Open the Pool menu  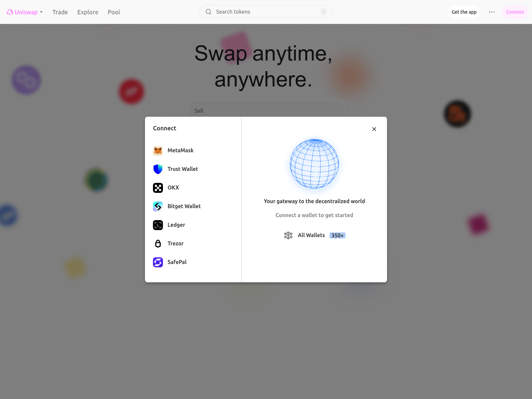pyautogui.click(x=114, y=12)
